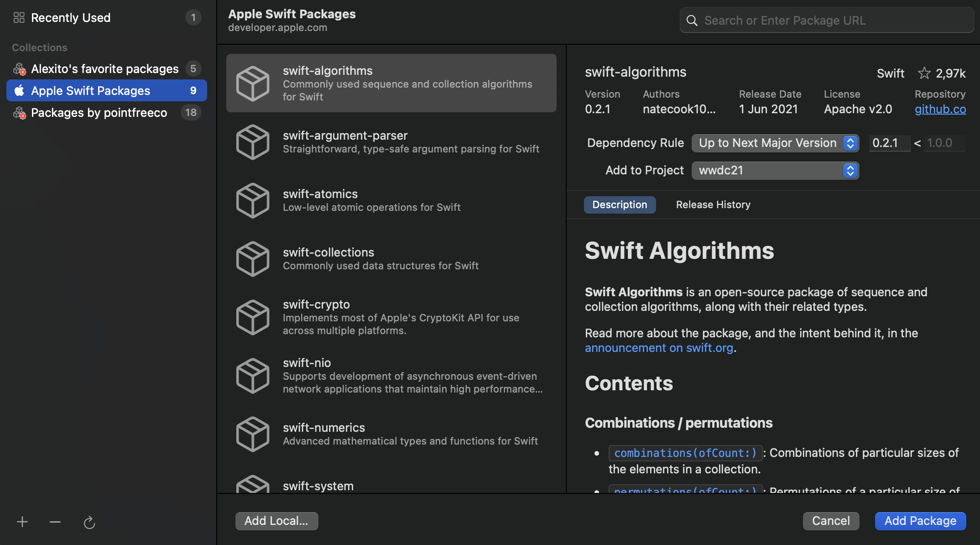
Task: Cancel adding the package
Action: 831,521
